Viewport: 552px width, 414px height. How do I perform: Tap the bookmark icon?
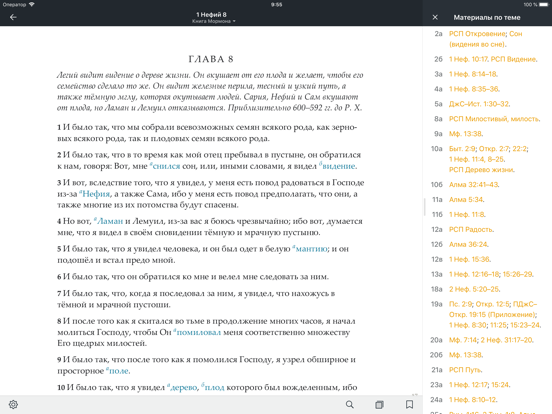click(409, 404)
